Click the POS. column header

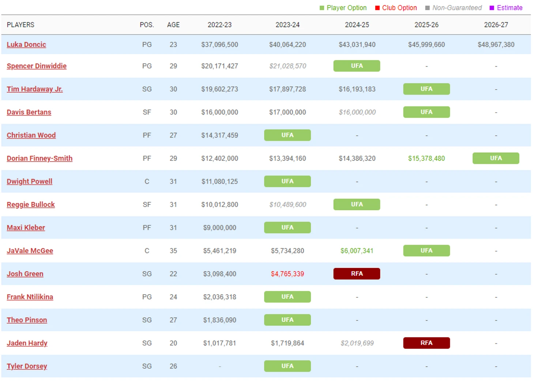147,25
